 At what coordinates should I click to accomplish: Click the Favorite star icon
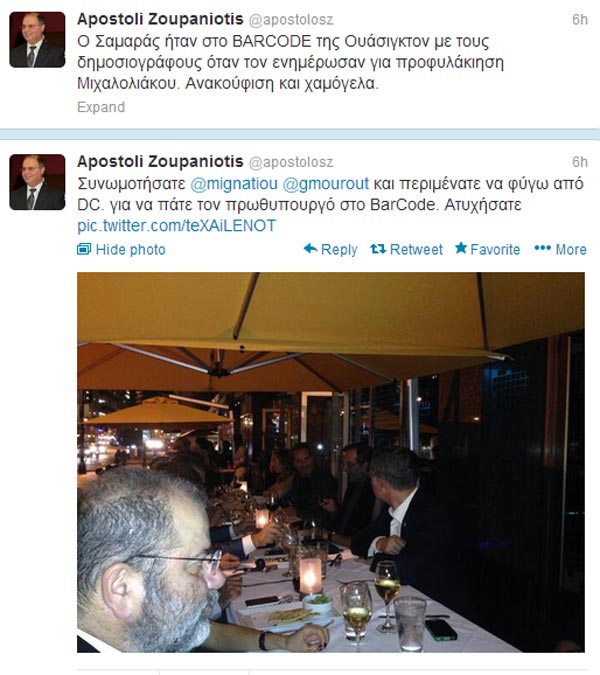click(461, 248)
